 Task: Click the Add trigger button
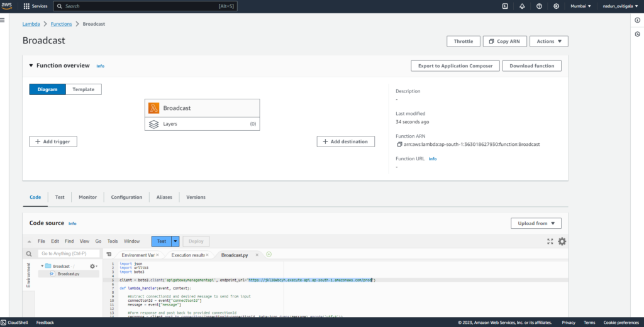pos(53,141)
